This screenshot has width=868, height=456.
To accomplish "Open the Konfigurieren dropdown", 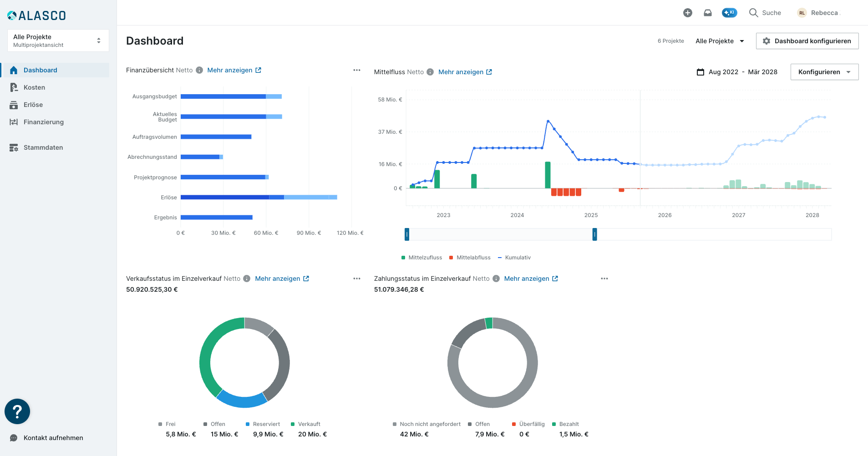I will [824, 72].
